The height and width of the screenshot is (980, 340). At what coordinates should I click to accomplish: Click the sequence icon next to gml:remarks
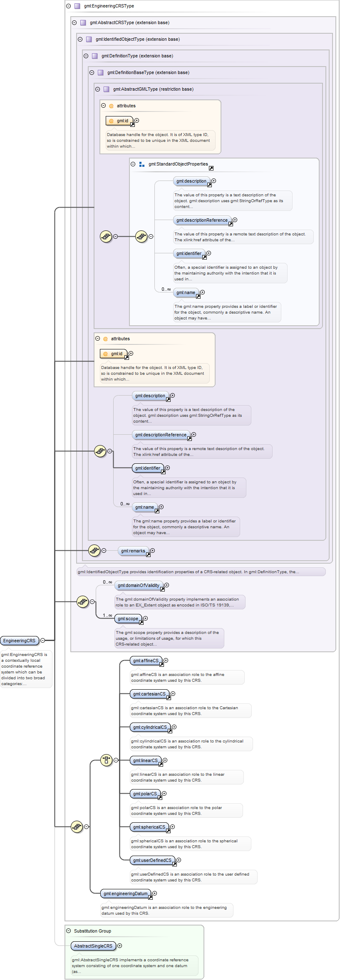(94, 550)
